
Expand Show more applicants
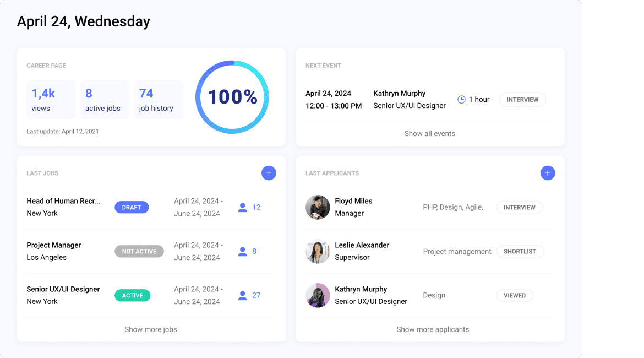pos(433,329)
